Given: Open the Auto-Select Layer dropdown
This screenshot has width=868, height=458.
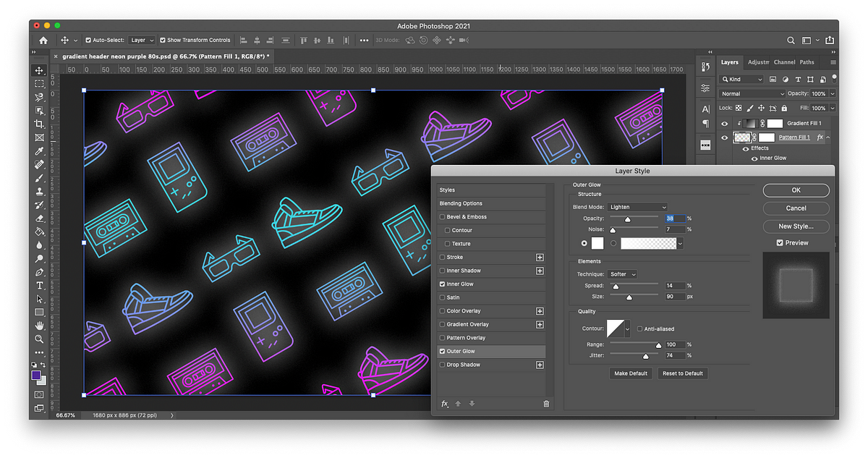Looking at the screenshot, I should [x=142, y=41].
